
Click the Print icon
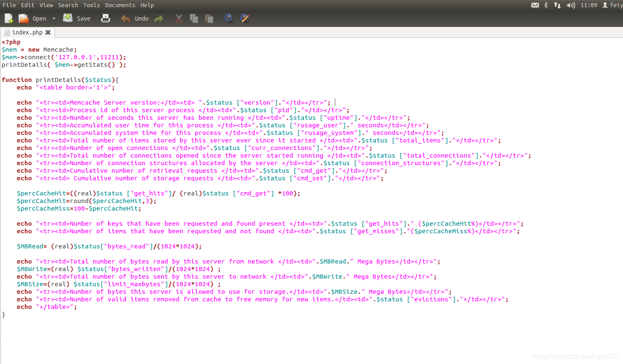(x=106, y=18)
